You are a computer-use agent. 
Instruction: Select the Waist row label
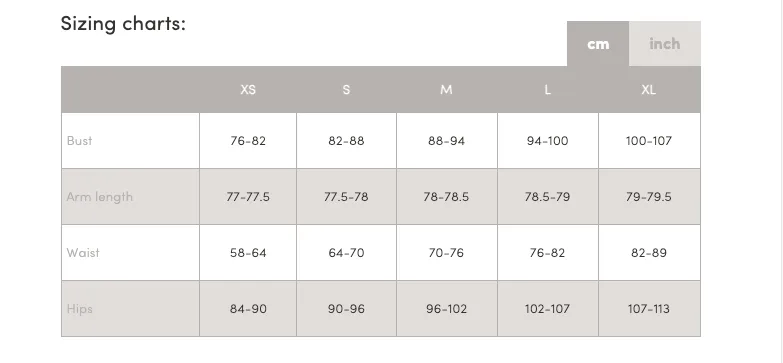click(83, 253)
